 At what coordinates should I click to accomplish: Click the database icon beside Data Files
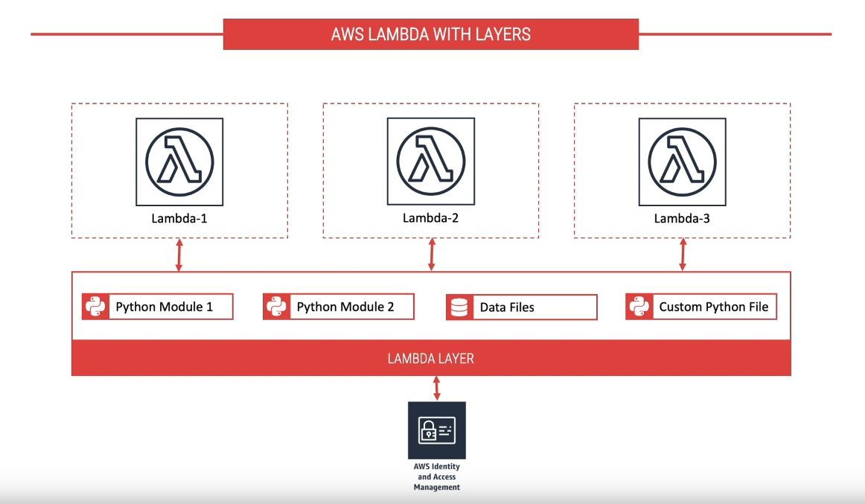[459, 307]
